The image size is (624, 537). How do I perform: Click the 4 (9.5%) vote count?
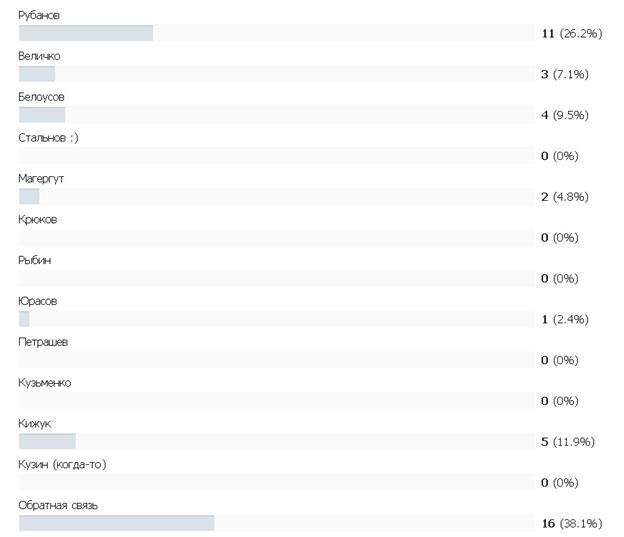click(x=565, y=115)
